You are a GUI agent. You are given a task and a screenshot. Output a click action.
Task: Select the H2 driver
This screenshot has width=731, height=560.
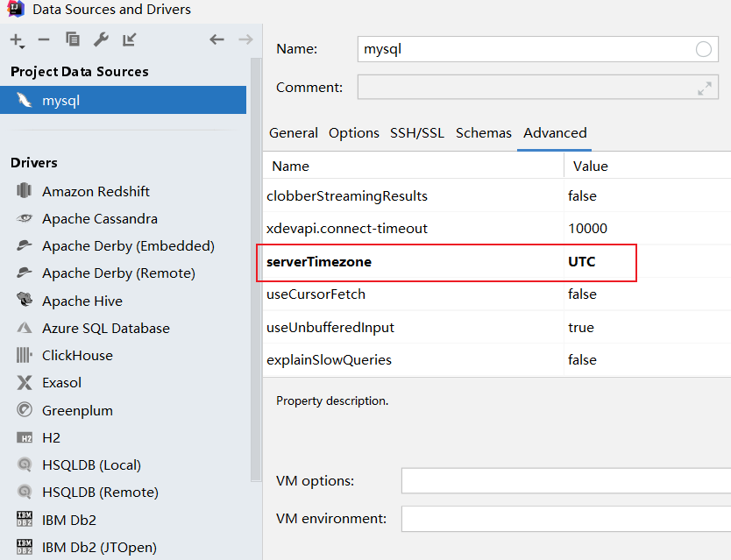click(x=51, y=438)
